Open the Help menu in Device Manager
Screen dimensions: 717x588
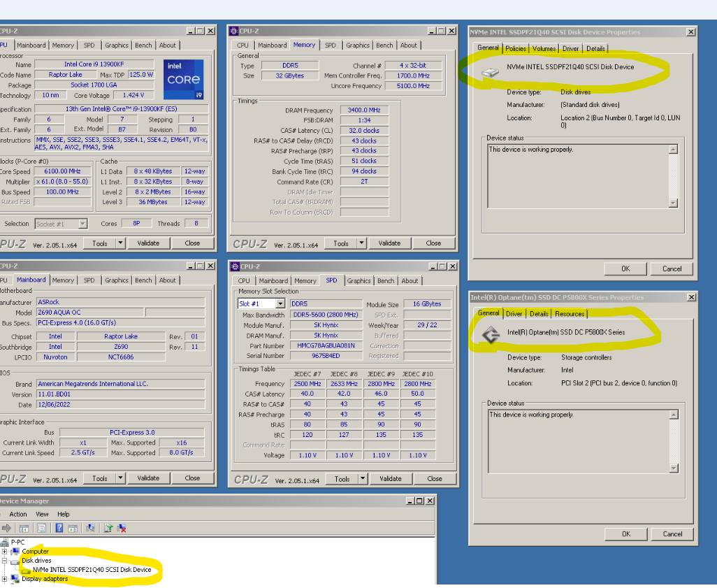[x=64, y=515]
